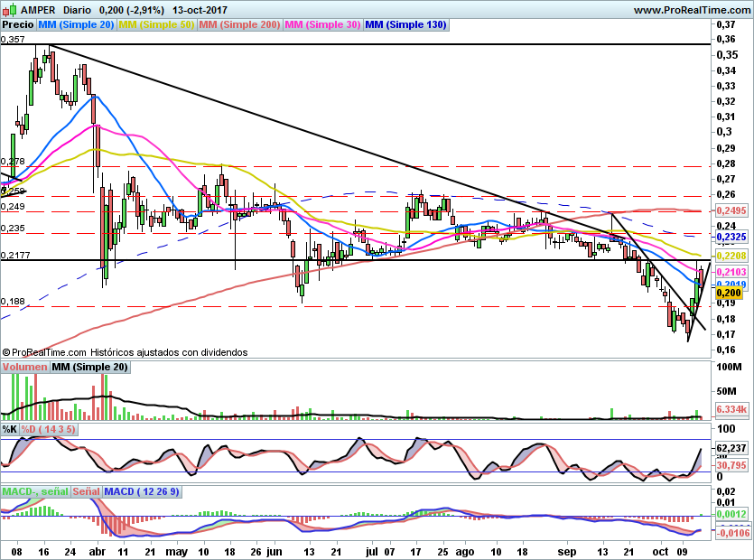Select the magenta MM (Simple 30) label
754x560 pixels.
[322, 24]
